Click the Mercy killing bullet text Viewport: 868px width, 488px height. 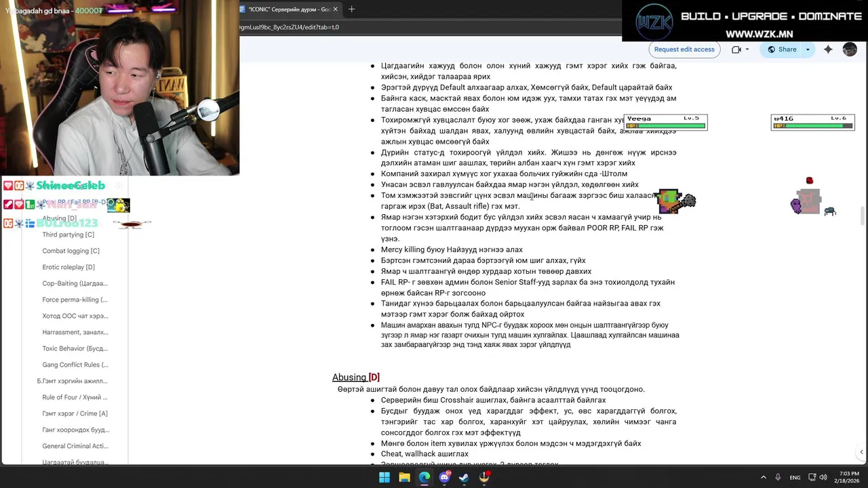point(452,249)
